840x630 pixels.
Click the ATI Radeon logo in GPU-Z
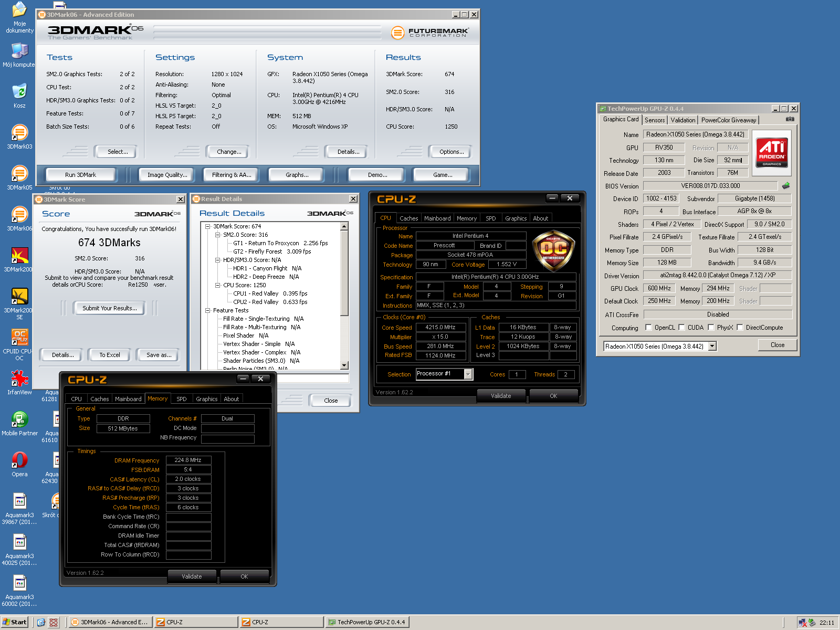(771, 152)
